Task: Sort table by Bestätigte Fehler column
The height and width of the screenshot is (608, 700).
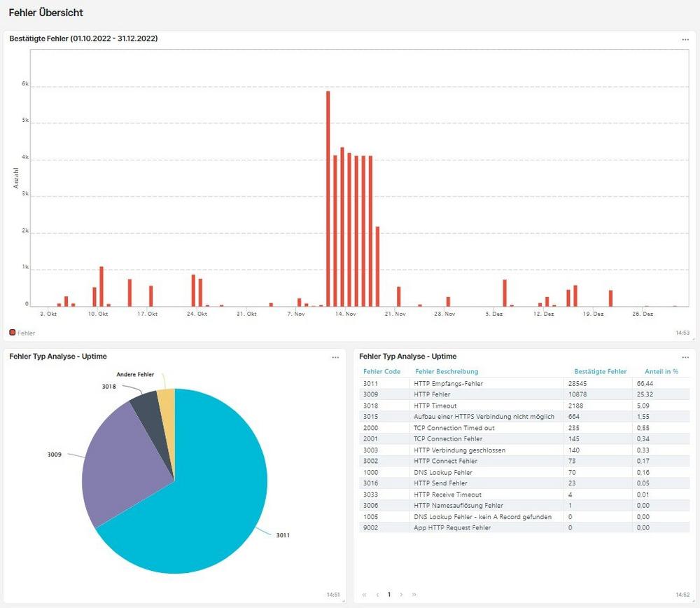Action: coord(600,371)
